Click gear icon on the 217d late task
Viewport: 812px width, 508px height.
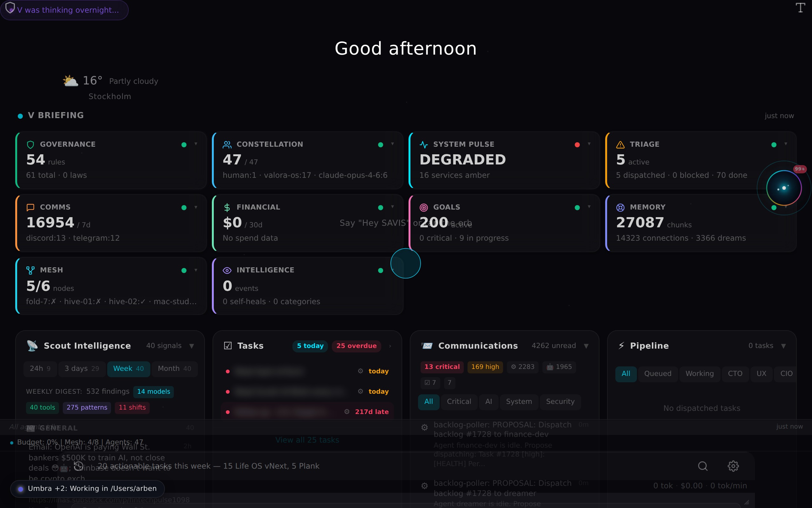[347, 411]
